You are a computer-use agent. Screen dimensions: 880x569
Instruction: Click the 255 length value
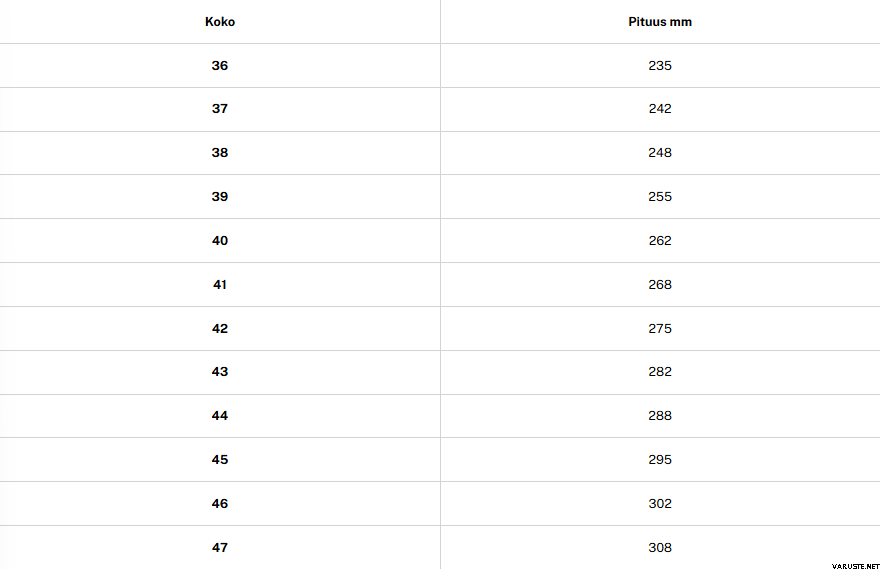660,197
